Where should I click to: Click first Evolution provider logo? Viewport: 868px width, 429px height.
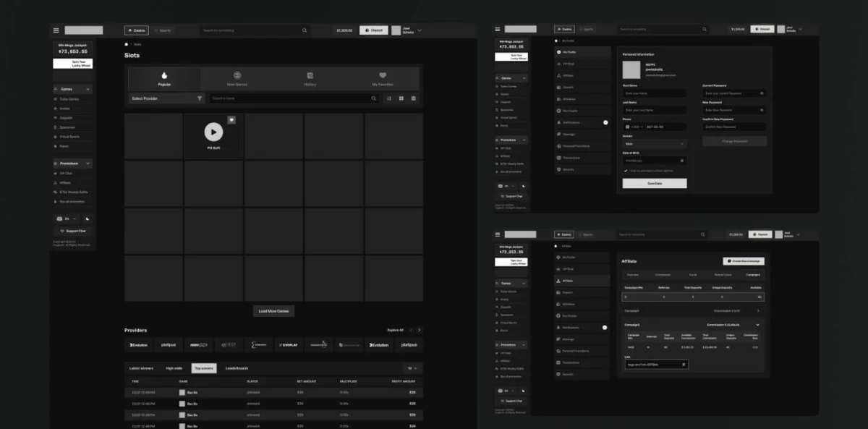pos(139,345)
